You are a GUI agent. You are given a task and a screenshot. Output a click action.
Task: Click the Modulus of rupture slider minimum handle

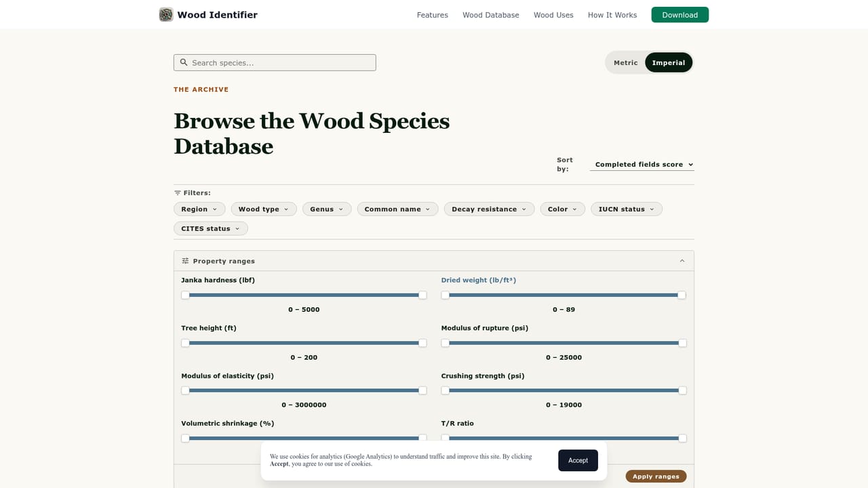[446, 343]
